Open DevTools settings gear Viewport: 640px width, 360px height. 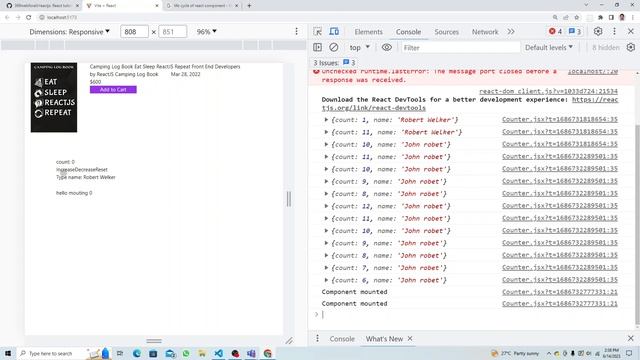click(x=598, y=31)
